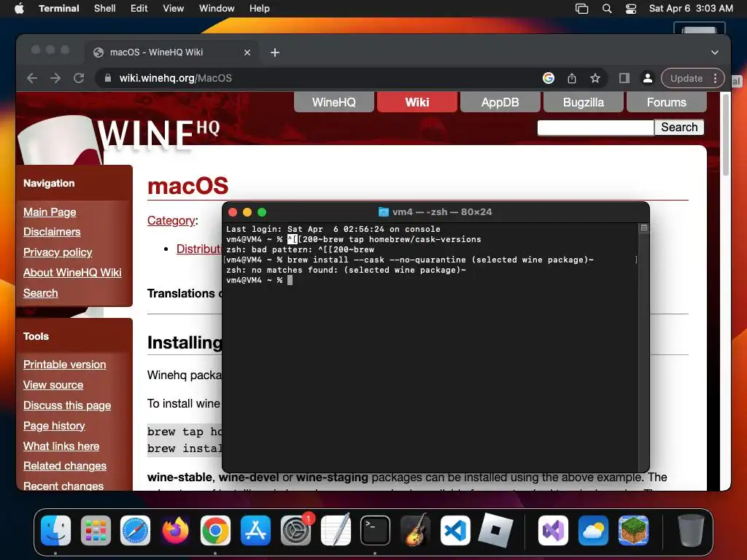Bookmark this page with star
The width and height of the screenshot is (747, 560).
595,78
